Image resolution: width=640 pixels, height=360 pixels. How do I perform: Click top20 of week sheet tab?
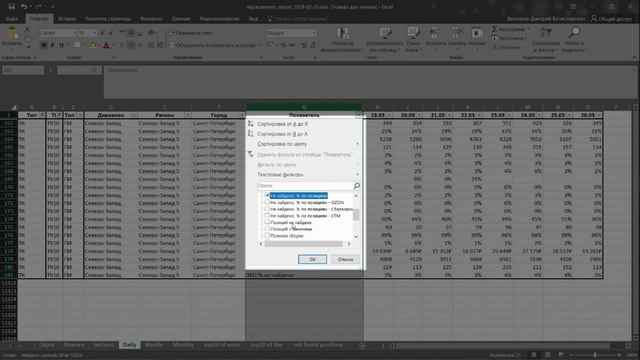click(x=222, y=345)
